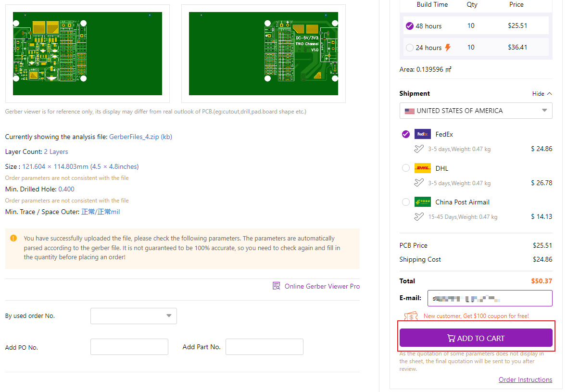Choose DHL as the shipping method
This screenshot has width=567, height=392.
click(405, 168)
